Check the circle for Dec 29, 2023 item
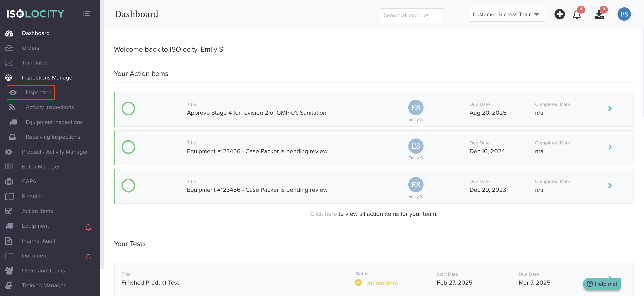The image size is (644, 296). pos(128,185)
